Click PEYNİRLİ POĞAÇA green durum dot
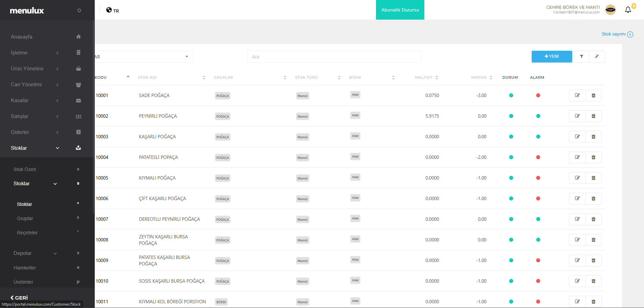 511,116
